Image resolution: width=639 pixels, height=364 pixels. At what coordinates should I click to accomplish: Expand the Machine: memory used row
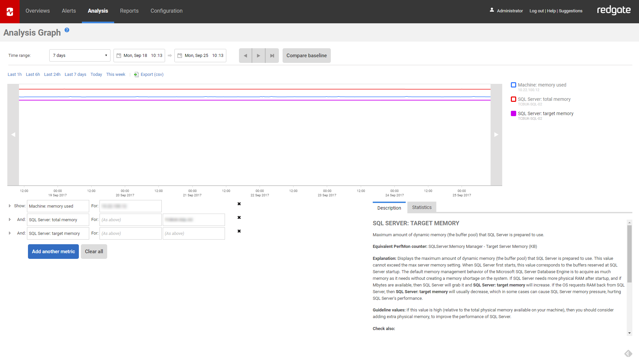pos(10,206)
